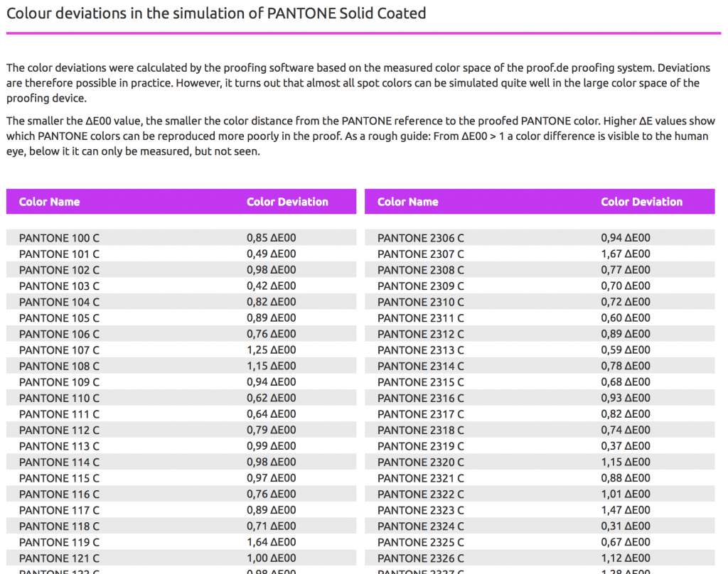Click the PANTONE 2314 C row name
Screen dimensions: 728x574
click(421, 366)
